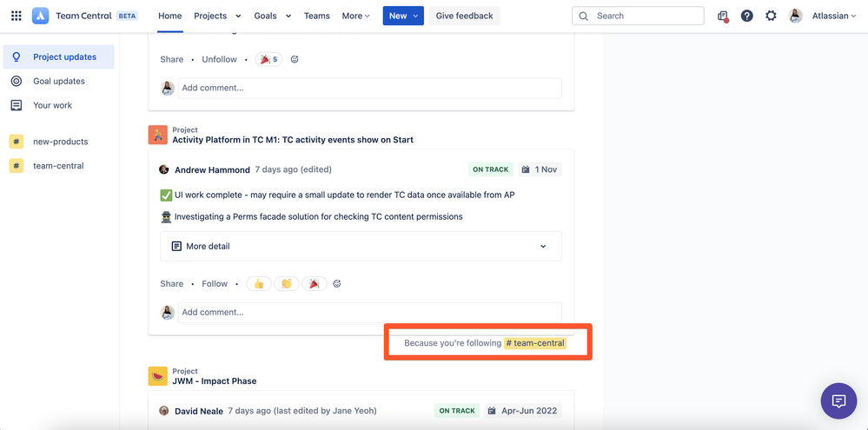Viewport: 868px width, 430px height.
Task: Click Follow on Andrew Hammond's update
Action: 215,284
